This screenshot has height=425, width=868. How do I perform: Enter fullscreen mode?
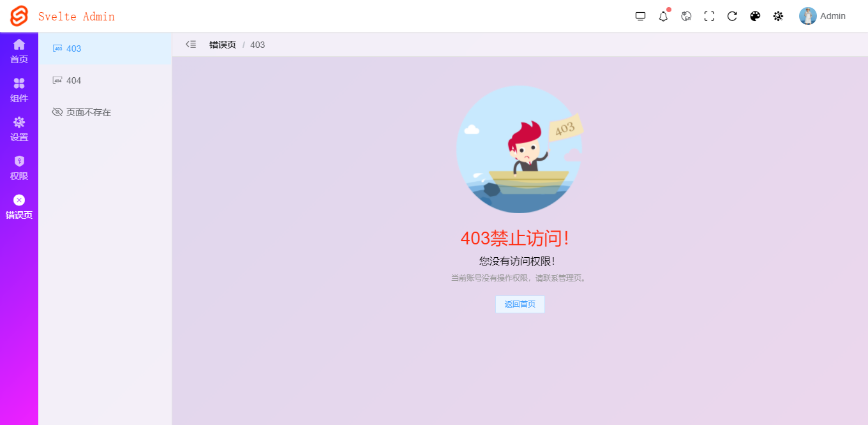(x=709, y=16)
